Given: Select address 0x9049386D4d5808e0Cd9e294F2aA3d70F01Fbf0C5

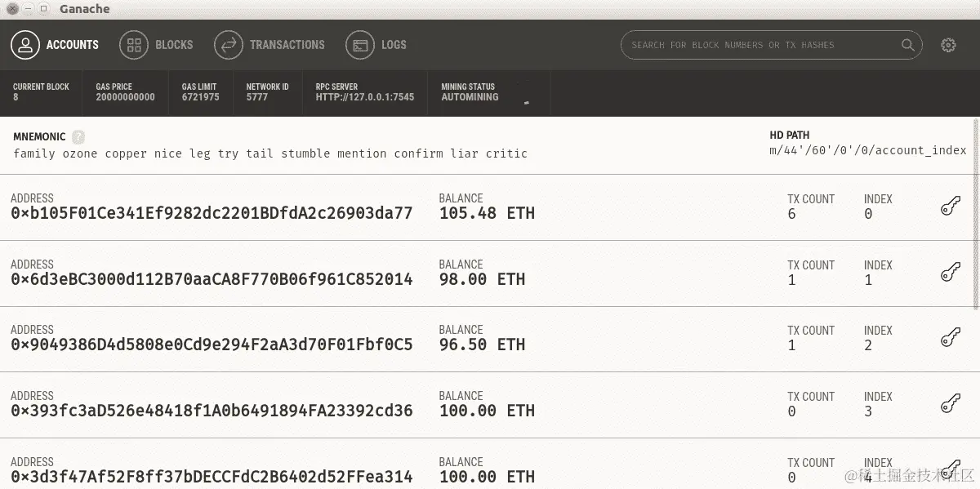Looking at the screenshot, I should point(212,345).
